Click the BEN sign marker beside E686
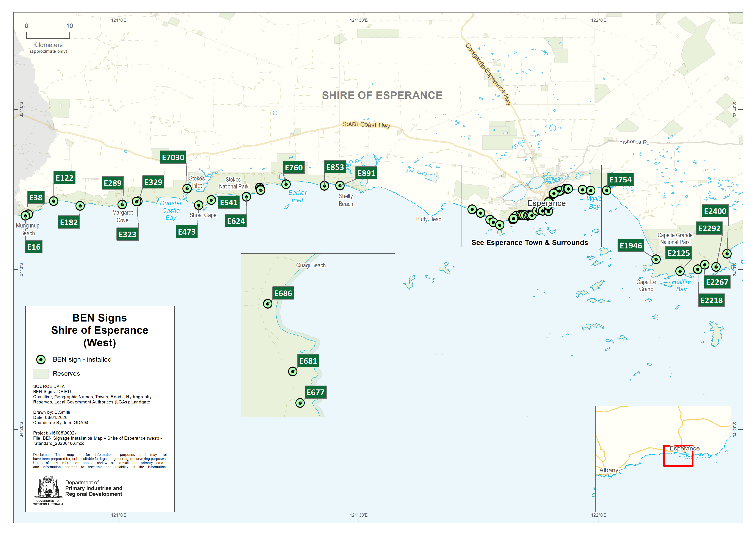This screenshot has width=756, height=535. (267, 304)
